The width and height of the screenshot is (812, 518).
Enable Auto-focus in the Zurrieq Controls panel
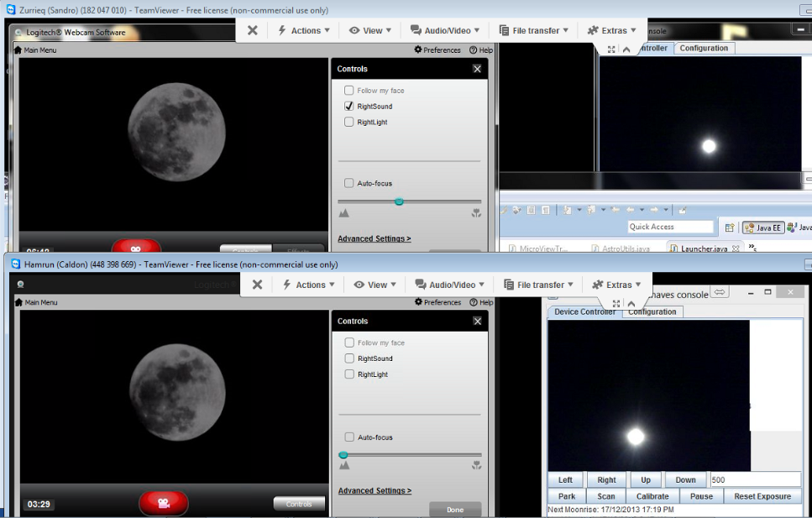[349, 183]
